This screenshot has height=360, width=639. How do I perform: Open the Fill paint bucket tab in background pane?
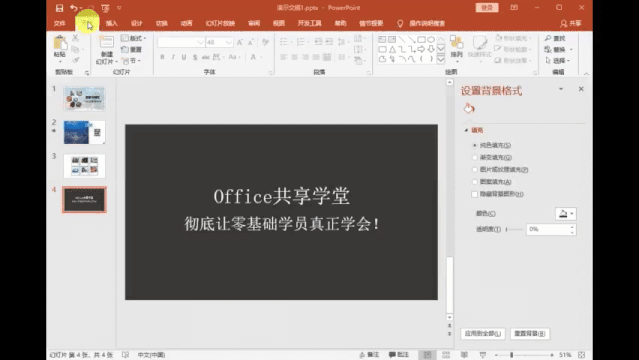(x=469, y=108)
